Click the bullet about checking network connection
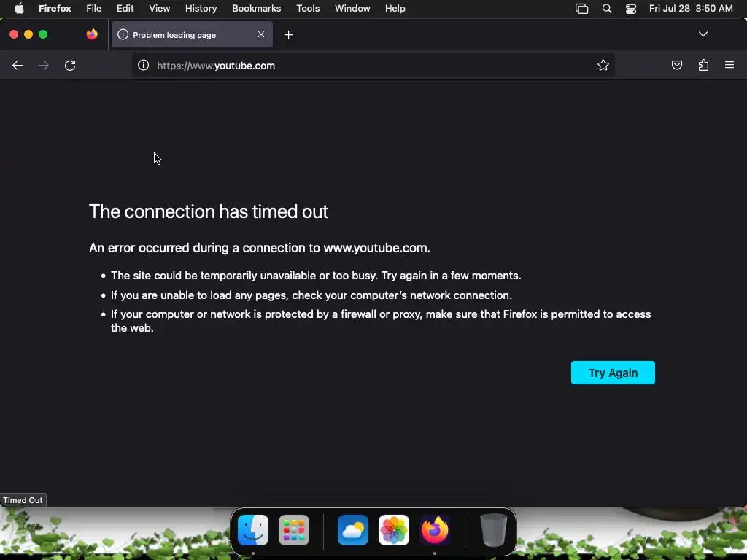 click(x=311, y=295)
